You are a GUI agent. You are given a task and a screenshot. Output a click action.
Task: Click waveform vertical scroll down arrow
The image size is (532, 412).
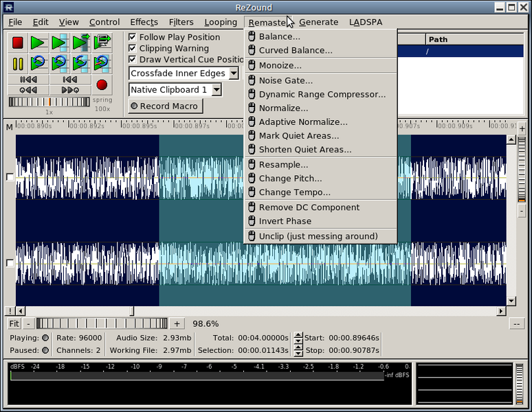click(511, 301)
